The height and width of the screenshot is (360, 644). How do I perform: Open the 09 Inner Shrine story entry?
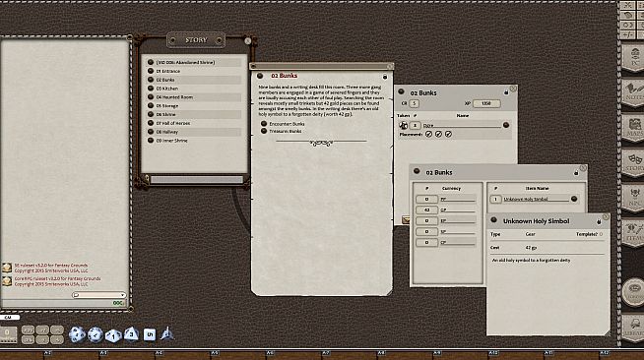171,141
